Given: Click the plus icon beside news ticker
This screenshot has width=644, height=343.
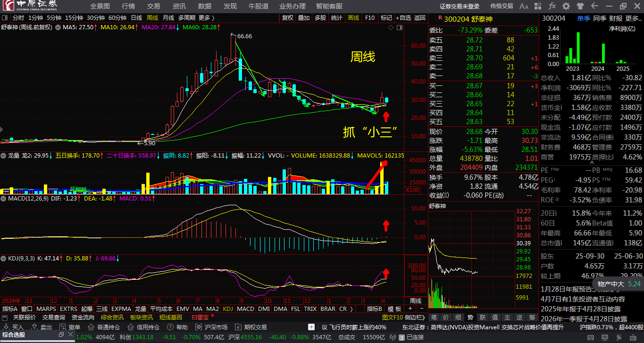Looking at the screenshot, I should tap(311, 327).
